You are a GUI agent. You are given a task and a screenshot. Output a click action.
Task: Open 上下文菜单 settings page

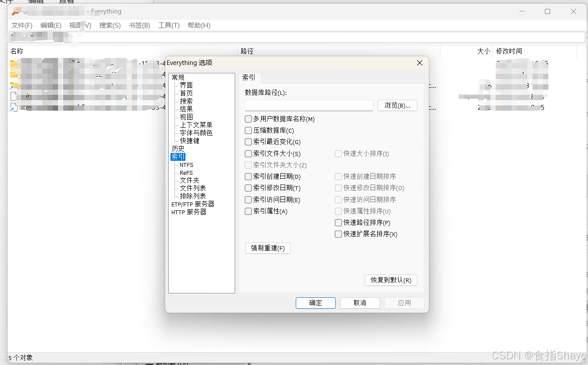coord(196,125)
